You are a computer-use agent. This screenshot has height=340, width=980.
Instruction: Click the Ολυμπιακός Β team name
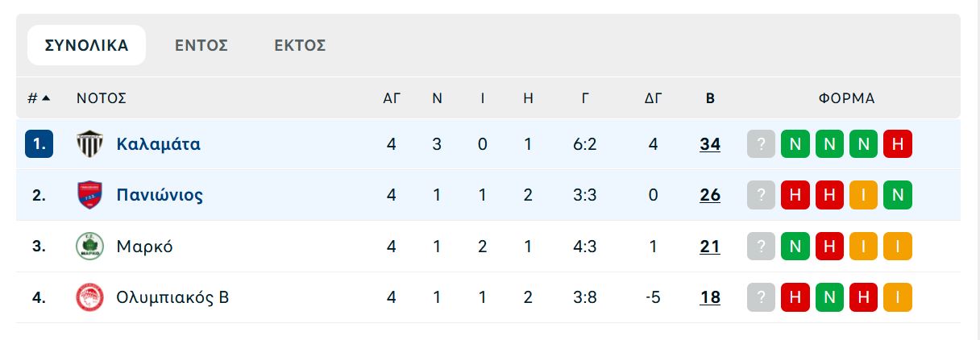[172, 297]
